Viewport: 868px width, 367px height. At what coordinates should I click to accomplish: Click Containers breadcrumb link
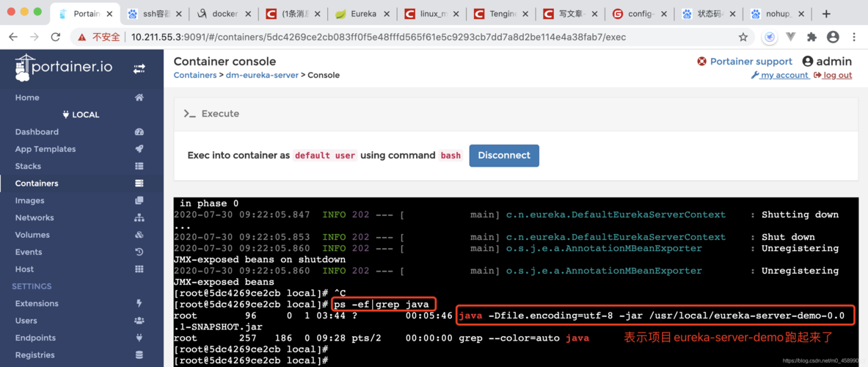pyautogui.click(x=195, y=75)
